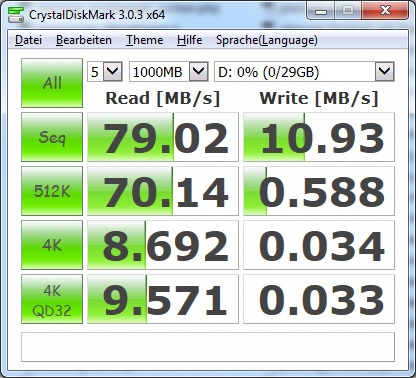416x378 pixels.
Task: Start the 512K benchmark test
Action: click(52, 191)
